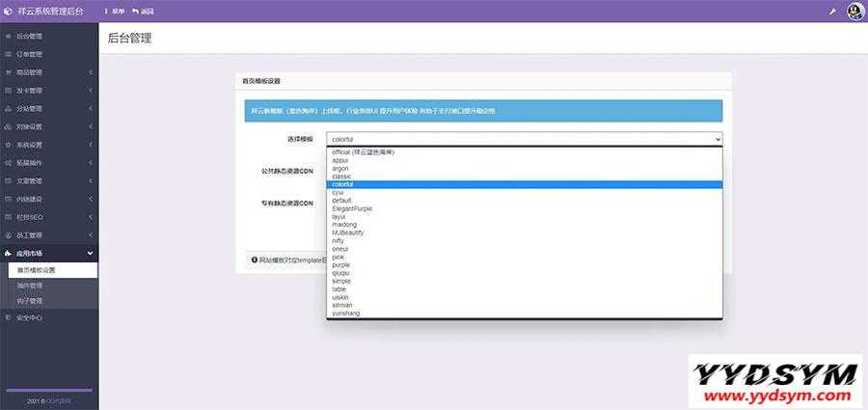Pick the 'yunshang' template option
The width and height of the screenshot is (868, 410).
pos(348,314)
